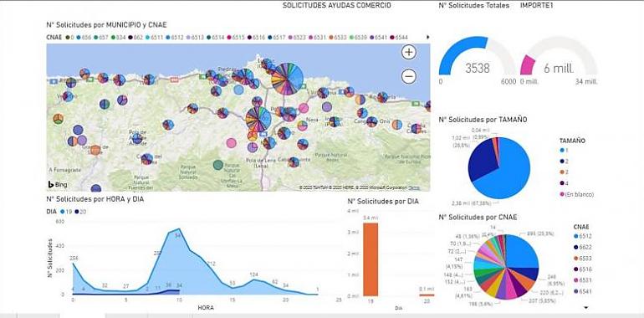Select 6516 in the CNAE pie legend
This screenshot has height=318, width=644.
click(582, 269)
